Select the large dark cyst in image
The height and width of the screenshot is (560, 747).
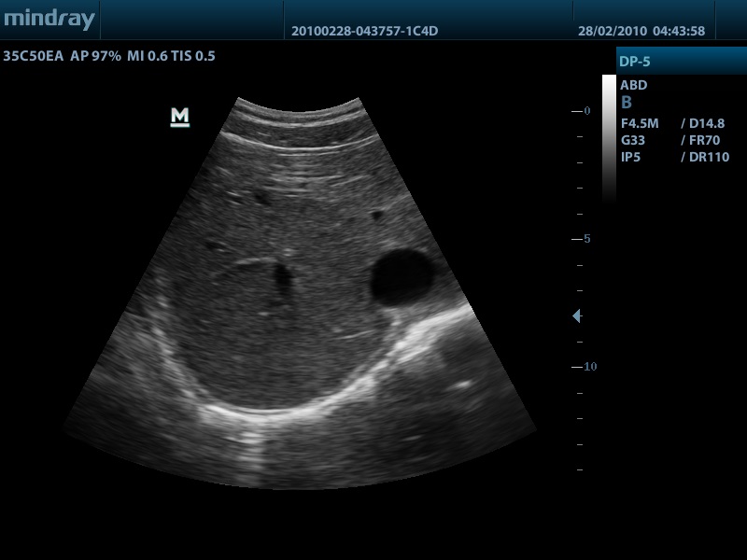(x=403, y=275)
